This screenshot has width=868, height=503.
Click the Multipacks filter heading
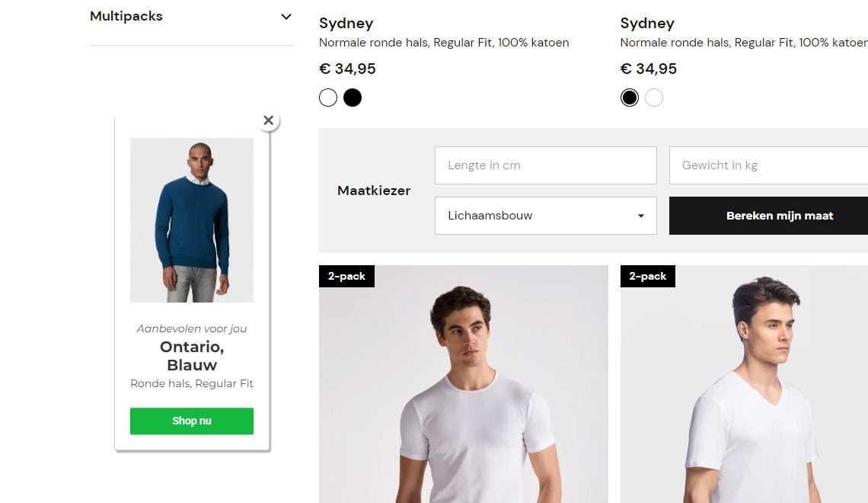point(126,16)
